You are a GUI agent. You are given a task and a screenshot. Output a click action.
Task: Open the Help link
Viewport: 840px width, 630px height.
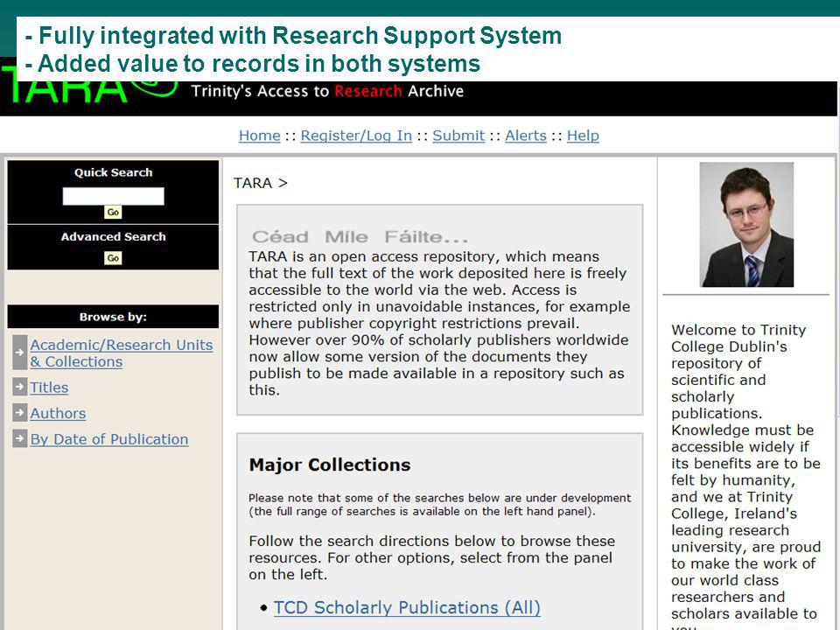point(583,136)
